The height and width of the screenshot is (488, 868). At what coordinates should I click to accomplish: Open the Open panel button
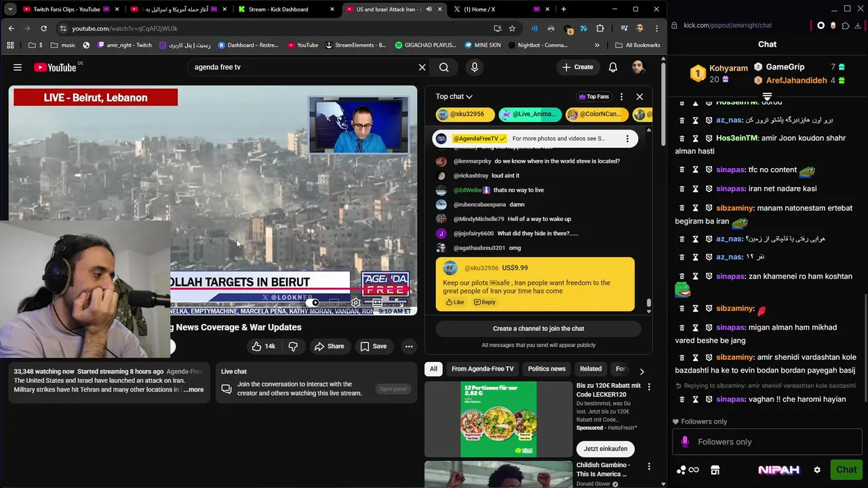pos(393,389)
